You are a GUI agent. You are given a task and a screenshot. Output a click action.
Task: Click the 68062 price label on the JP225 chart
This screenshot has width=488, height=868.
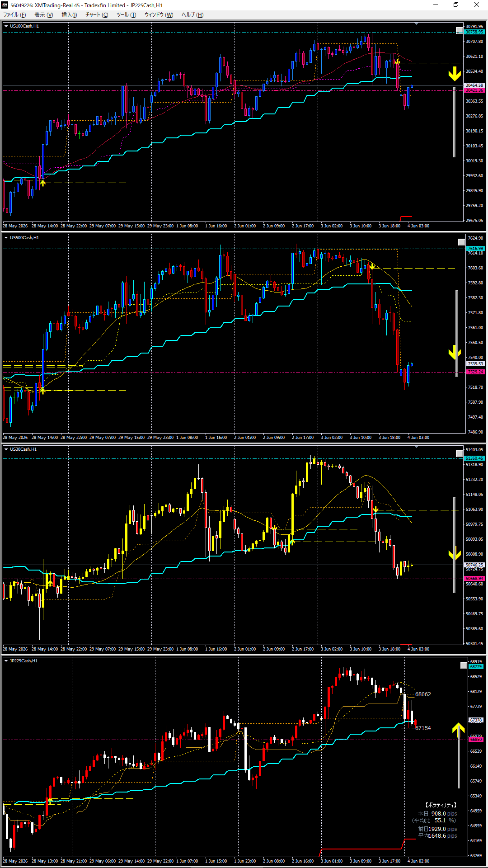coord(423,694)
